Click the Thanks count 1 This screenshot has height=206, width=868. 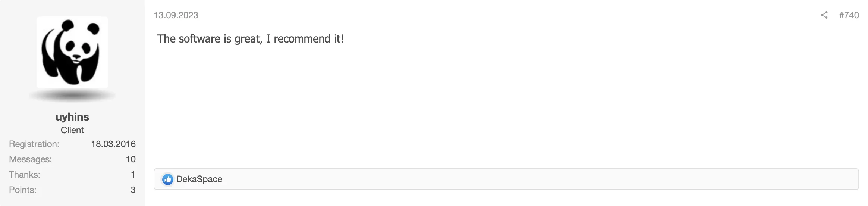click(133, 175)
